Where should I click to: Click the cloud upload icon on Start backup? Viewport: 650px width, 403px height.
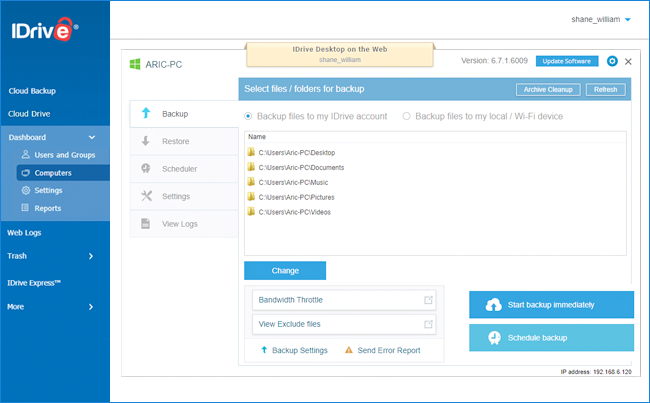(493, 305)
